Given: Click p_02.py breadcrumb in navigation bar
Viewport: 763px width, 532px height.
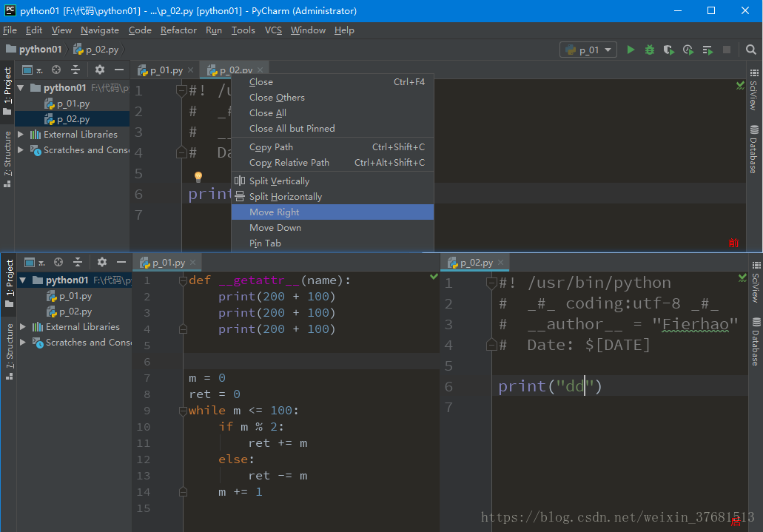Looking at the screenshot, I should (96, 50).
